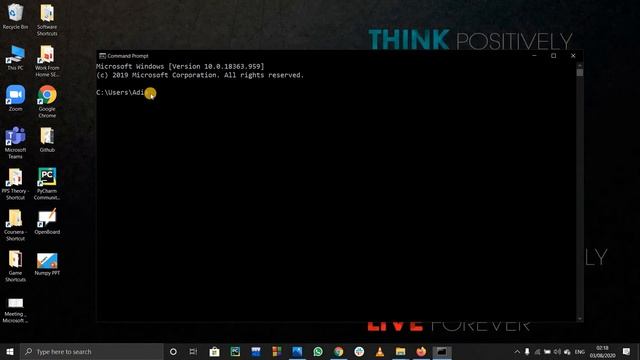Switch to PyCharm in the taskbar
Viewport: 640px width, 360px height.
pyautogui.click(x=235, y=351)
